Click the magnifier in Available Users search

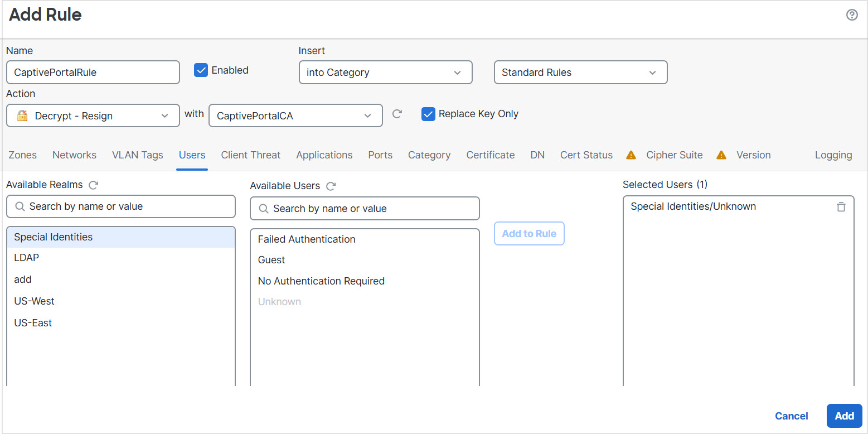265,208
